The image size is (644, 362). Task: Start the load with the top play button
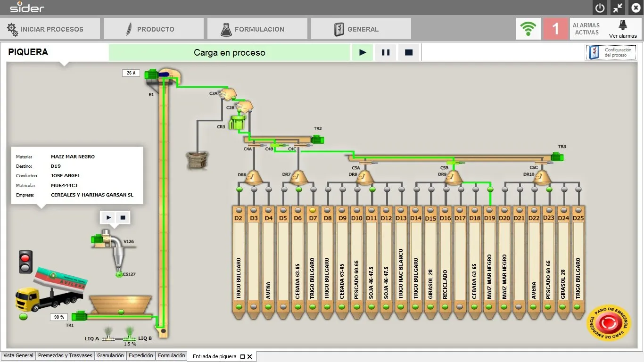[363, 52]
